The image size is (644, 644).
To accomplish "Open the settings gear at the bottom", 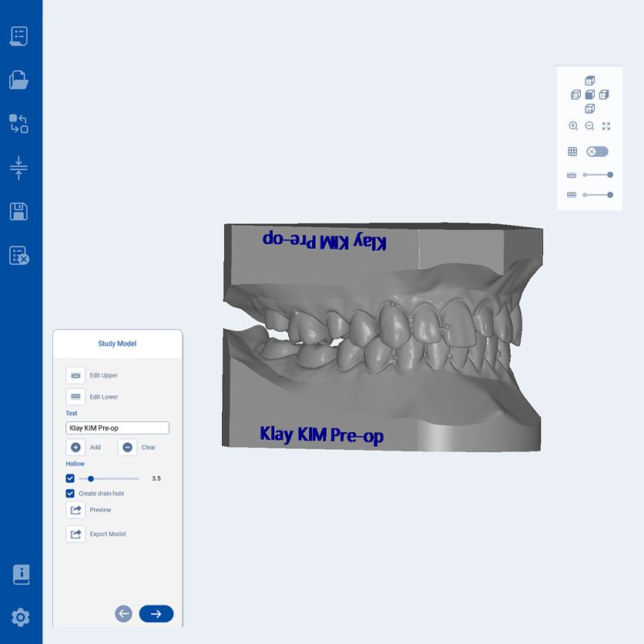I will tap(21, 617).
